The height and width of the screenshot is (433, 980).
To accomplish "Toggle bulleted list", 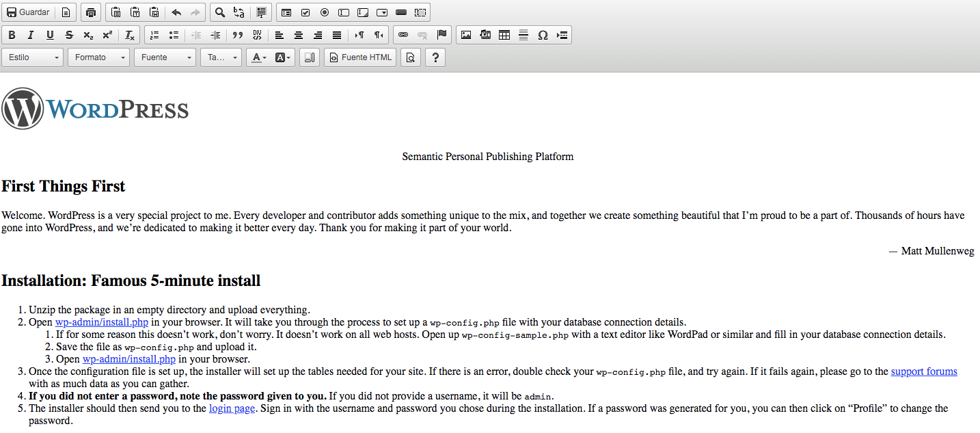I will pos(174,35).
